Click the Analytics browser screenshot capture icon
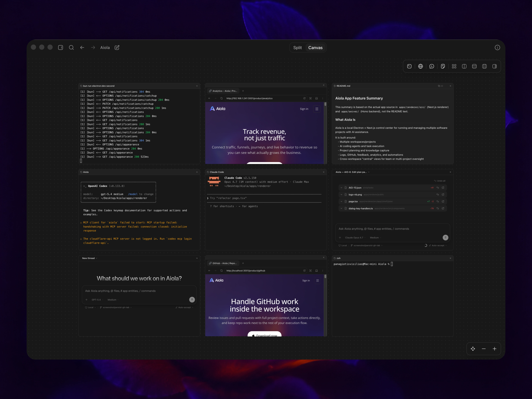 tap(311, 98)
